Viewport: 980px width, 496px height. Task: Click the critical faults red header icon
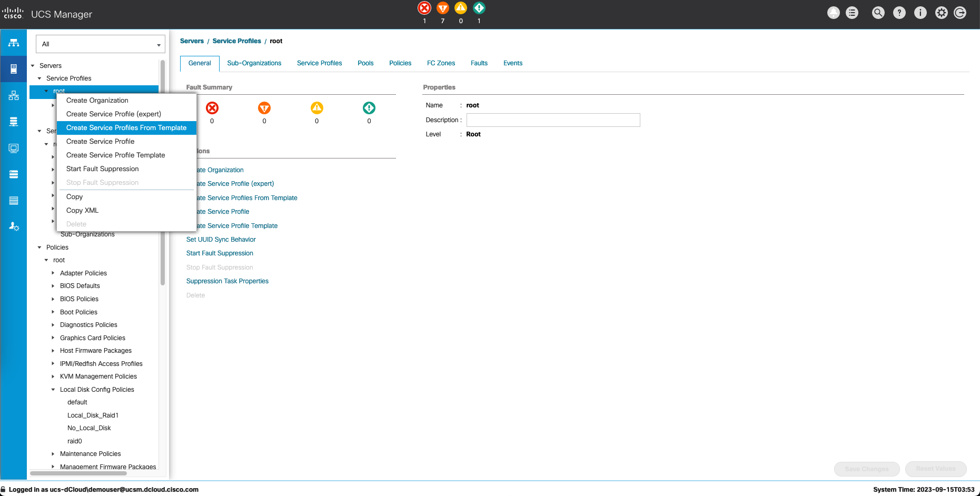tap(424, 8)
